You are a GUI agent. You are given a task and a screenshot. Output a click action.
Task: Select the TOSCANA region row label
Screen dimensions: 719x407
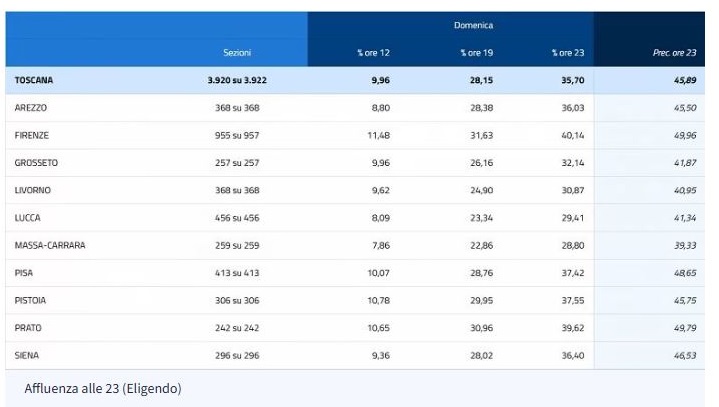[x=33, y=80]
